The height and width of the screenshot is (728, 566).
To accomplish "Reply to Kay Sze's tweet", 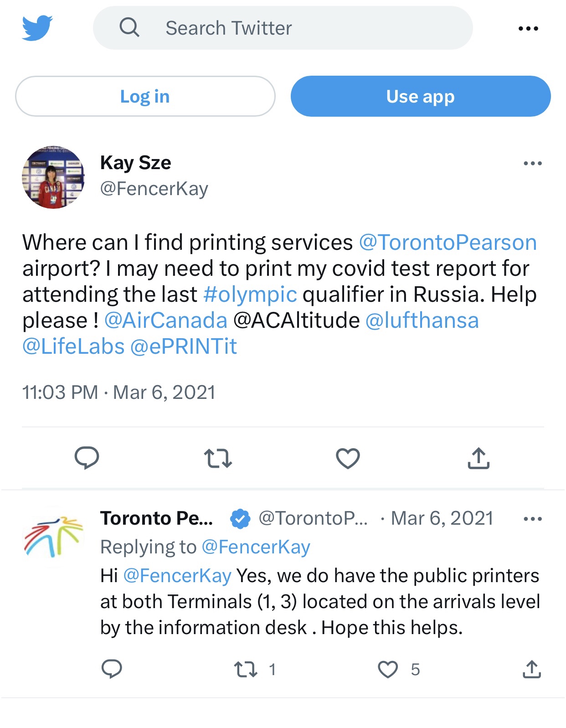I will point(87,458).
